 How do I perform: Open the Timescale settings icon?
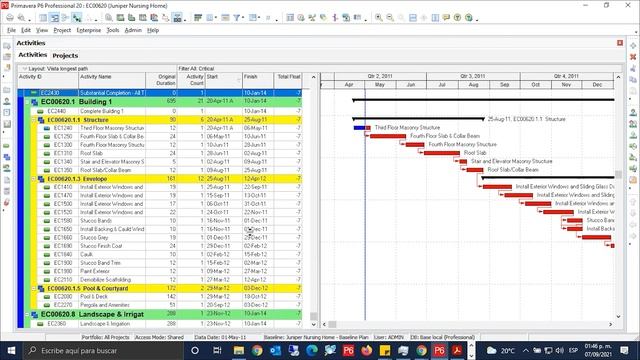pos(225,18)
